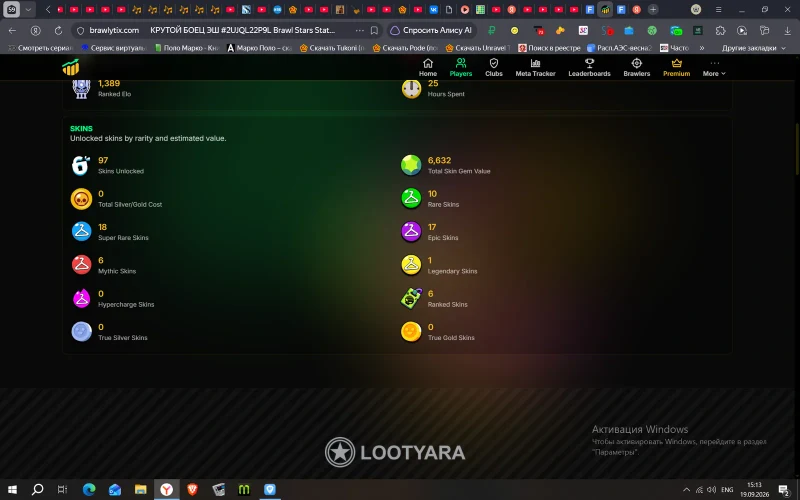Click the 97 skins unlocked count
Image resolution: width=800 pixels, height=500 pixels.
[103, 160]
